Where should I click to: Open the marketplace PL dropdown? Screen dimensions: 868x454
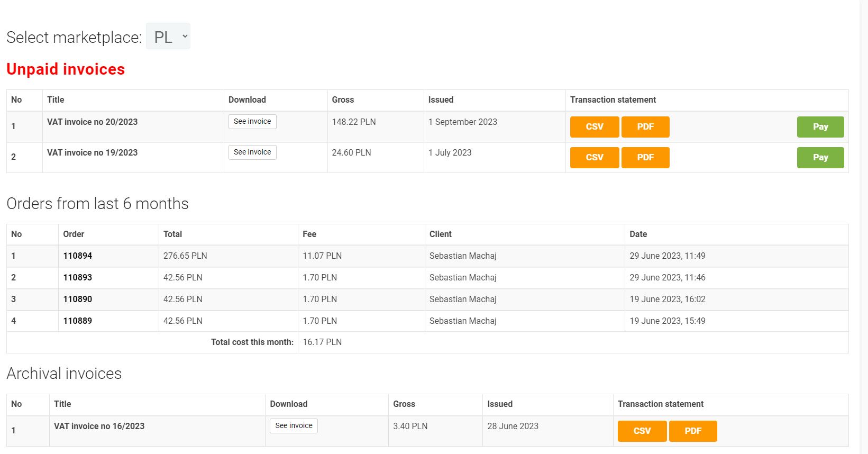168,37
